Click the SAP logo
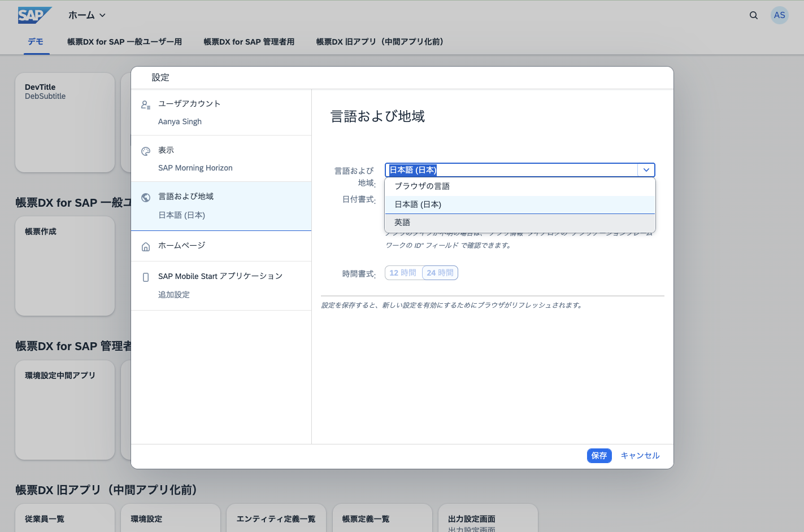 34,15
